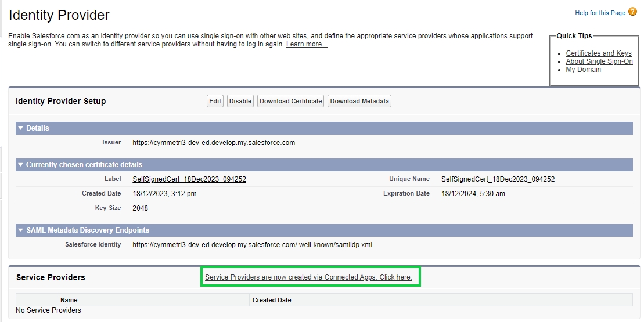Select the Name column header

pos(69,300)
